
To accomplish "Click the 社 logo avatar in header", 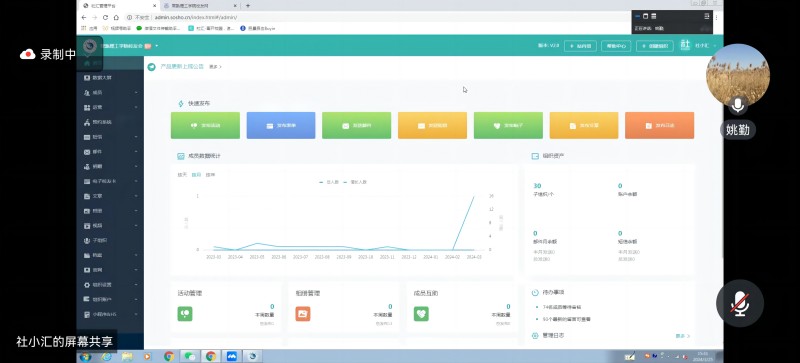I will (685, 45).
